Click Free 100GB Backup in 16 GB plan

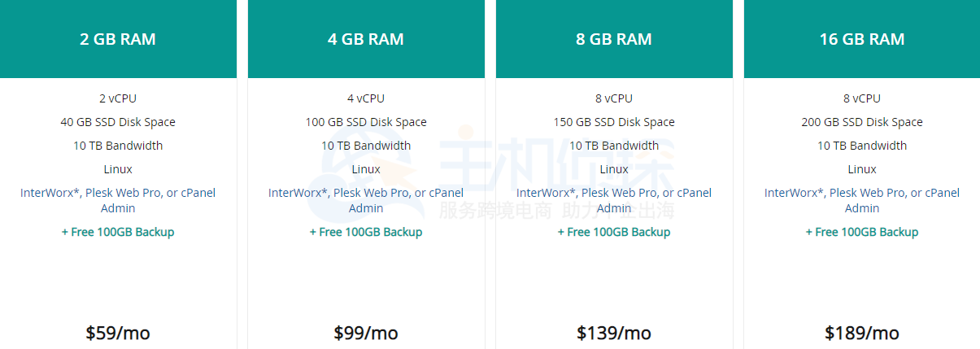(x=862, y=232)
